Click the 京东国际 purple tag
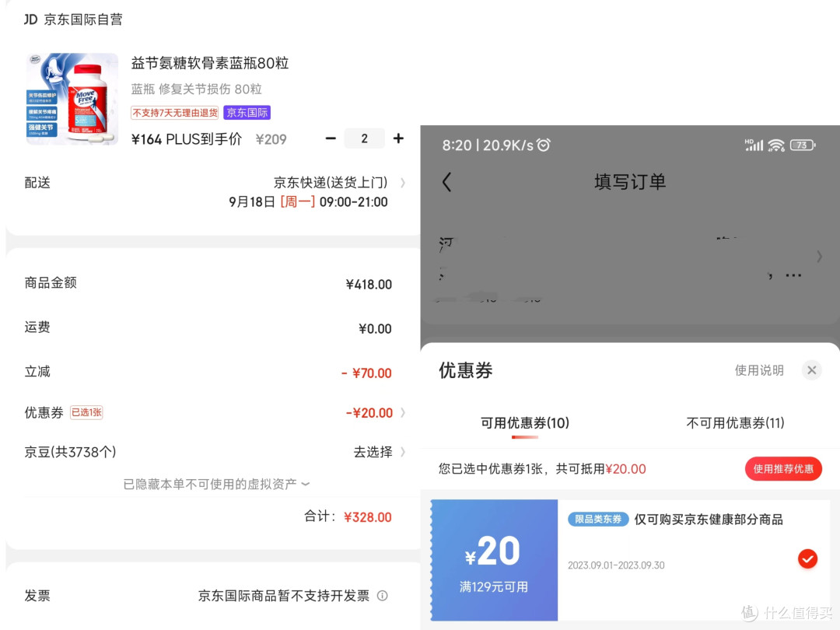Viewport: 840px width, 630px height. click(247, 113)
